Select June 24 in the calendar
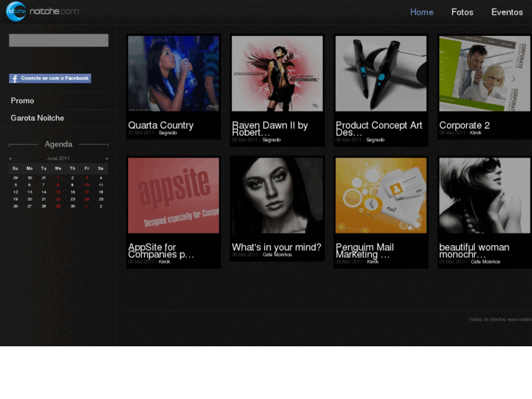 click(87, 199)
